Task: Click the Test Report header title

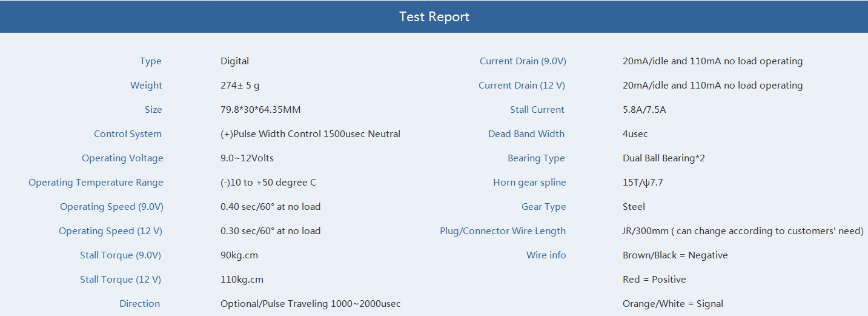Action: click(434, 17)
